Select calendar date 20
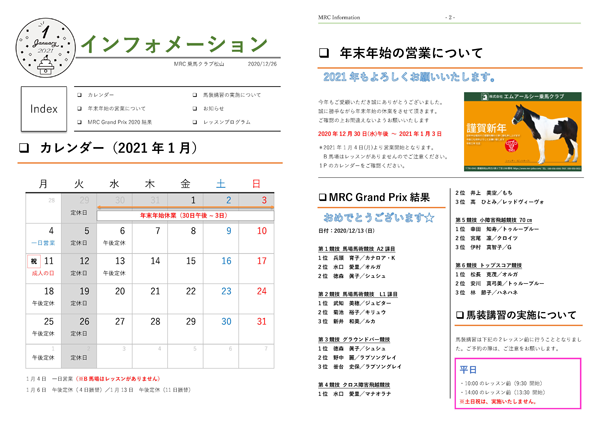Screen dimensions: 600x424 pyautogui.click(x=120, y=291)
